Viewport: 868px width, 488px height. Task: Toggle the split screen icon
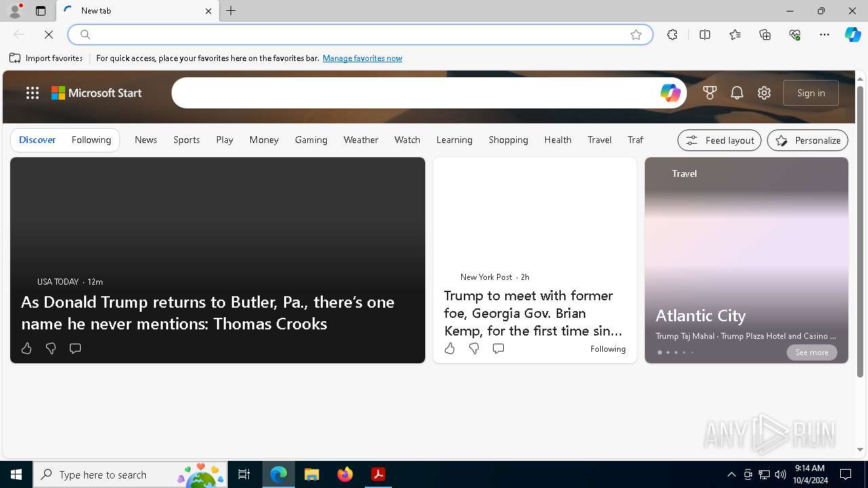[x=705, y=35]
